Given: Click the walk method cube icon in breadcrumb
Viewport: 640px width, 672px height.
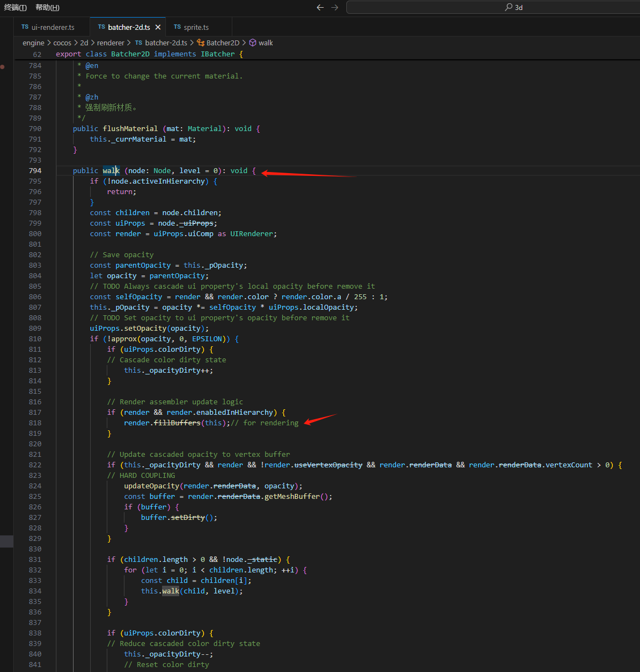Looking at the screenshot, I should (253, 43).
